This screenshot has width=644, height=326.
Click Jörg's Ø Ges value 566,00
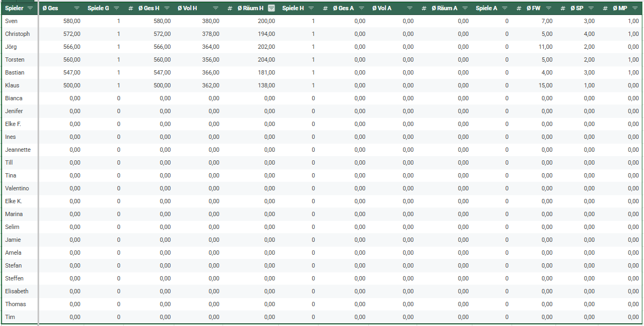(x=72, y=47)
